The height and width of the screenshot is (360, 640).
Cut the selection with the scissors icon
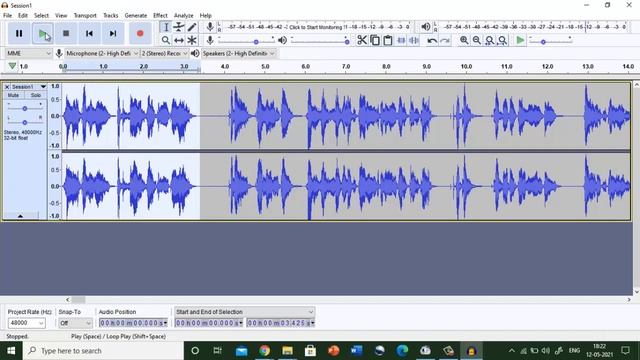[362, 40]
